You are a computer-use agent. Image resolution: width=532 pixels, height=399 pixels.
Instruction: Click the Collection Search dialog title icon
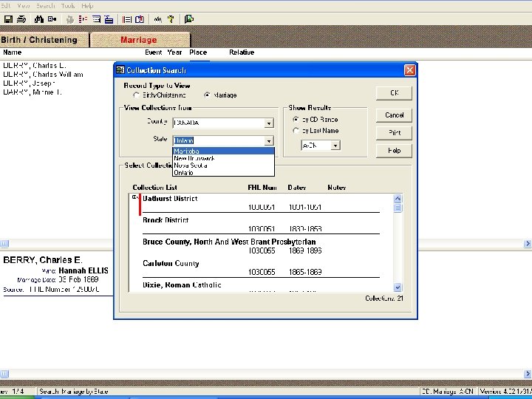(120, 70)
